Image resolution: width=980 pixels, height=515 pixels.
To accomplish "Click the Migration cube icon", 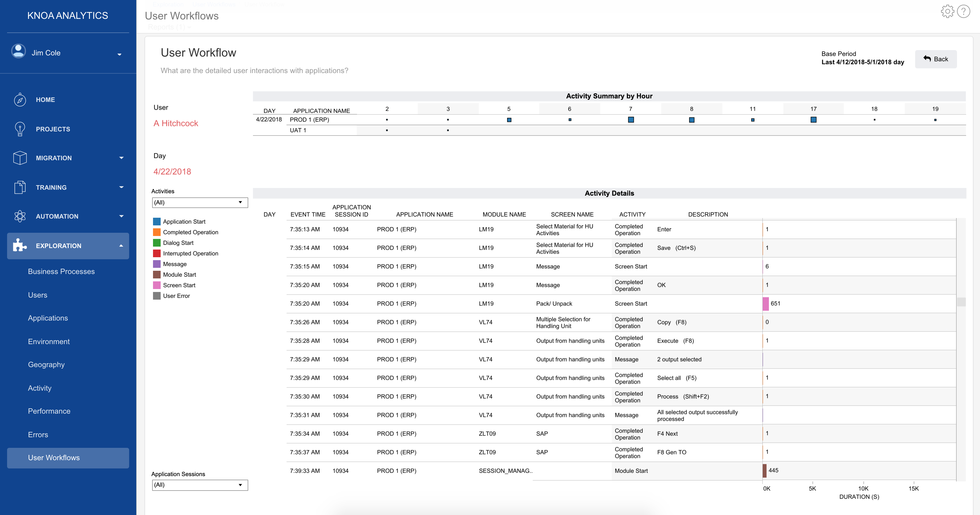I will 20,158.
